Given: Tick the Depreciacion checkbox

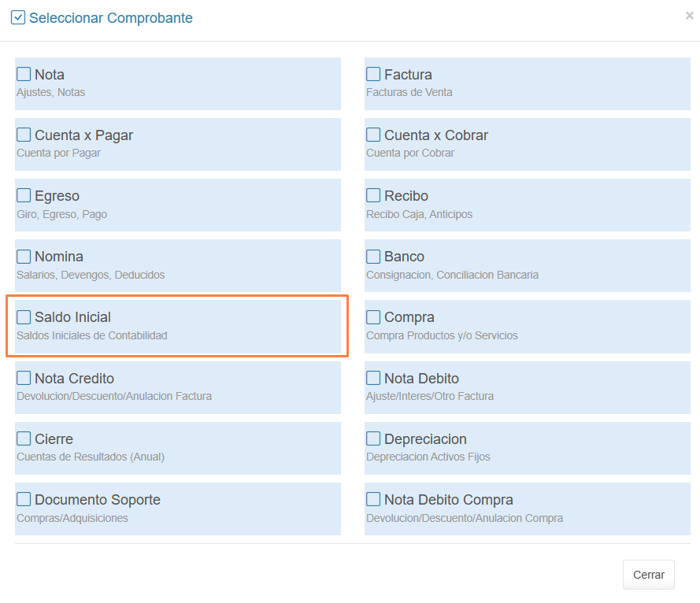Looking at the screenshot, I should pos(374,439).
